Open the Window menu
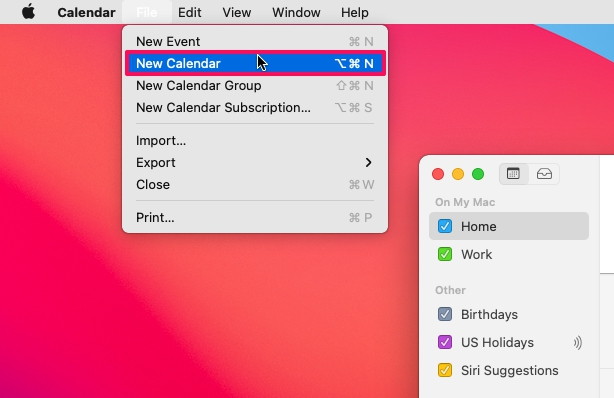The width and height of the screenshot is (614, 398). (x=296, y=13)
